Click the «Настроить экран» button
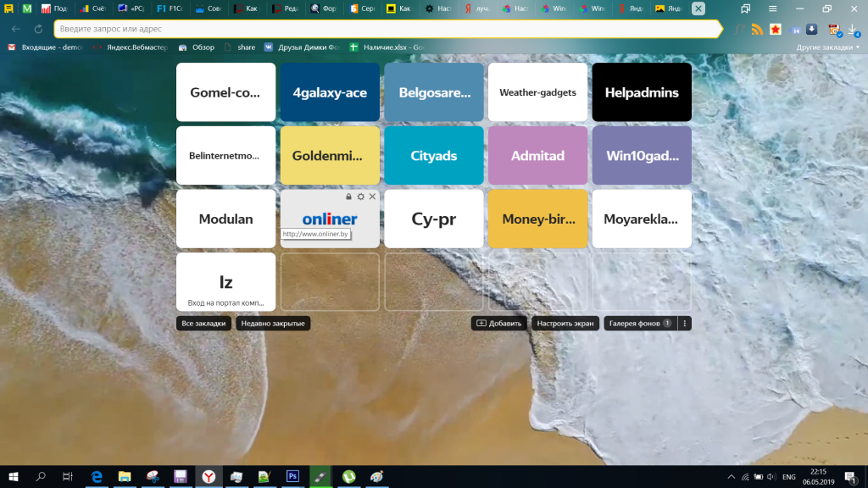Image resolution: width=868 pixels, height=488 pixels. (565, 323)
